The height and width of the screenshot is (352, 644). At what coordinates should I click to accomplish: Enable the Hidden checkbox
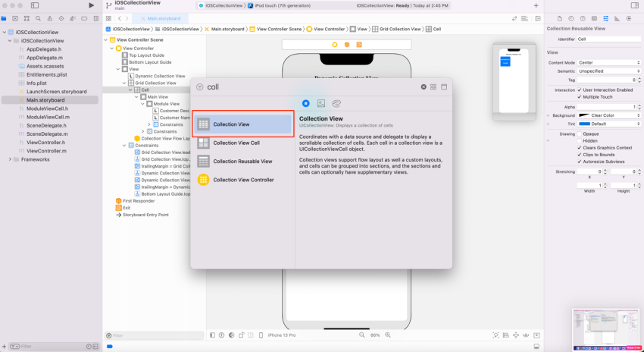579,141
